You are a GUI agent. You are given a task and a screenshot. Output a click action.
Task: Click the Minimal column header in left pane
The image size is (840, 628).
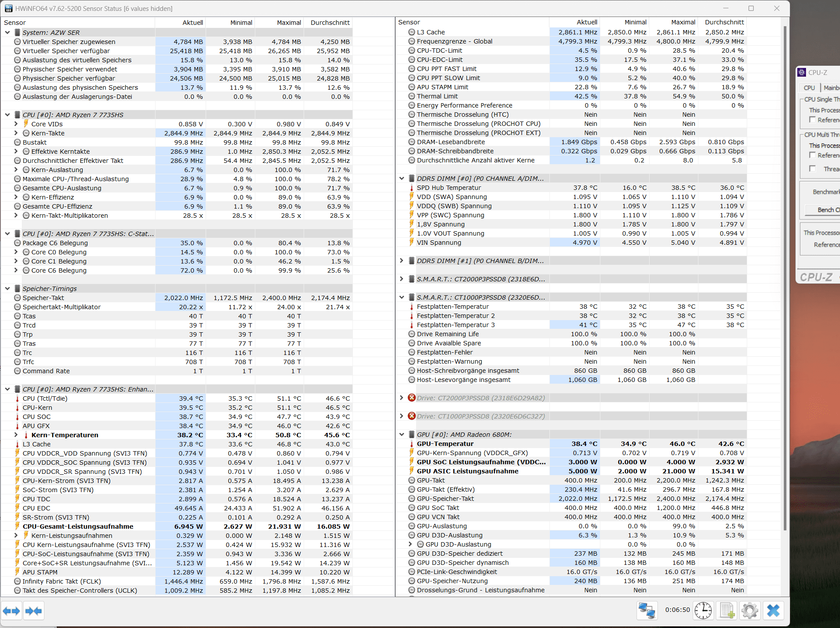[x=230, y=23]
